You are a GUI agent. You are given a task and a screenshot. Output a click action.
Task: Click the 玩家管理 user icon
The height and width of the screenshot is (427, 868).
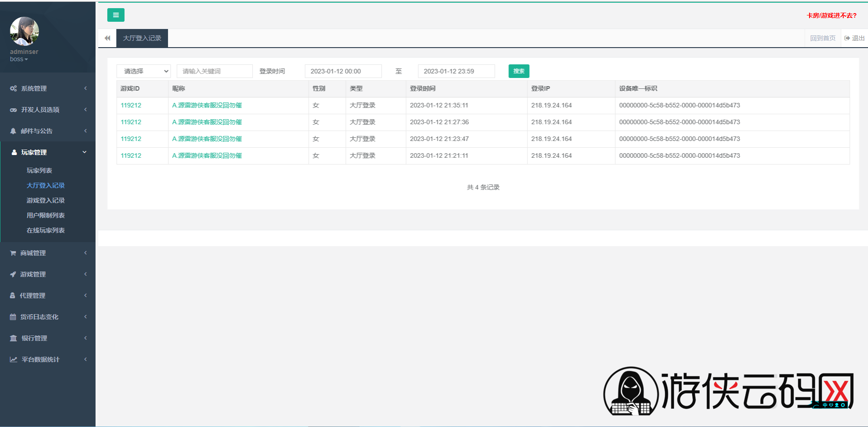click(14, 152)
